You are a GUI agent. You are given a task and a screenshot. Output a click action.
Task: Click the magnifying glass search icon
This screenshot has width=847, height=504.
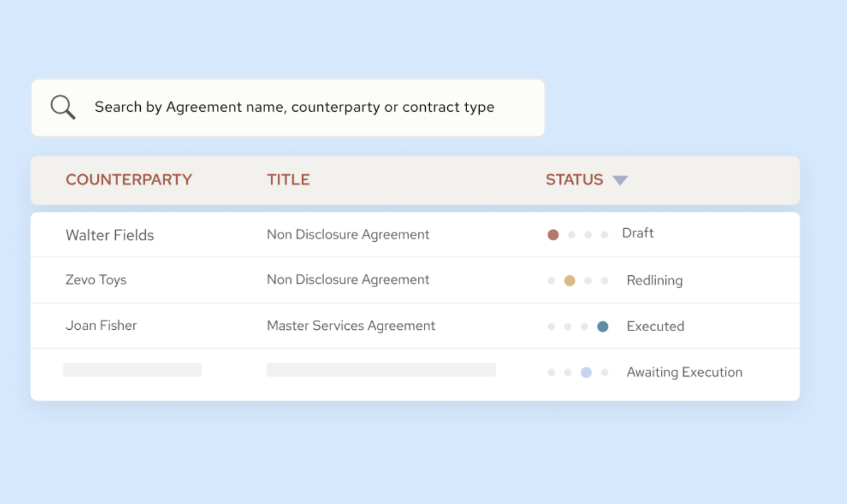click(x=62, y=107)
